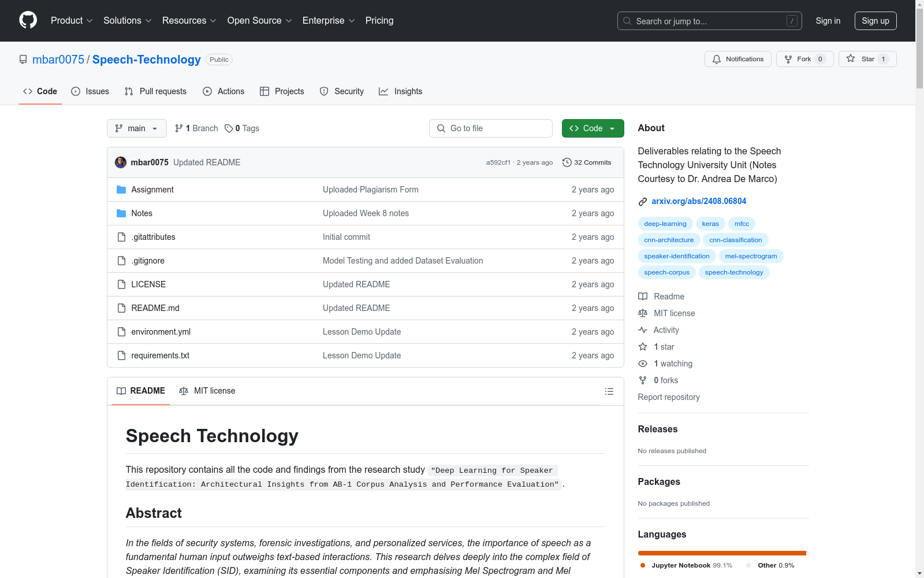
Task: Click the languages percentage bar
Action: (x=723, y=553)
